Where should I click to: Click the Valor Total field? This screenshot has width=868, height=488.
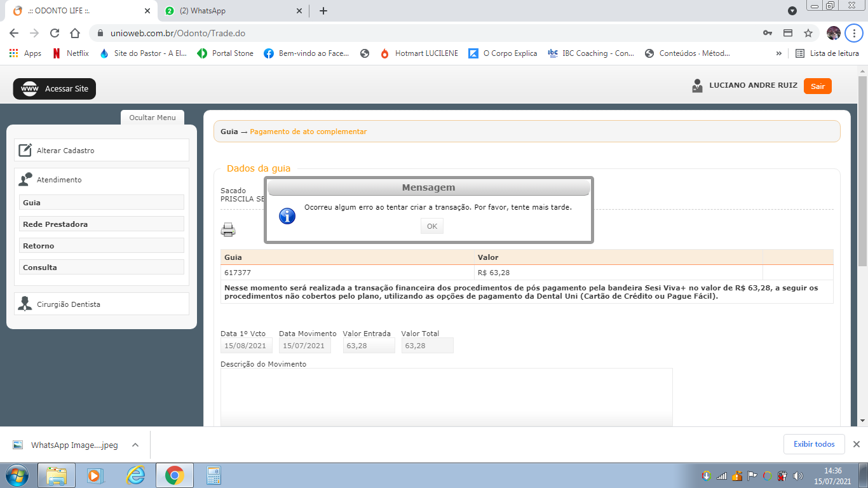click(x=428, y=346)
